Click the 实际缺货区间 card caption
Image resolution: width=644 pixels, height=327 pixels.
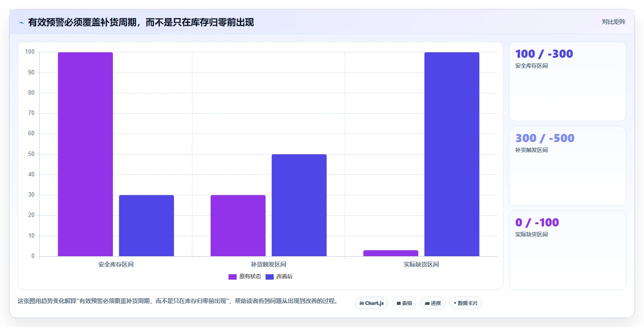(x=532, y=235)
